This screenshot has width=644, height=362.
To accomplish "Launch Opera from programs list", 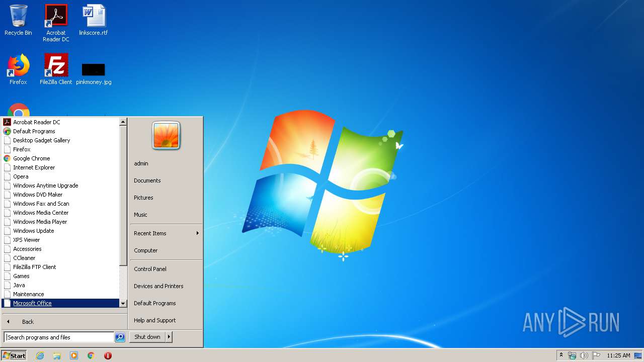I will 61,176.
